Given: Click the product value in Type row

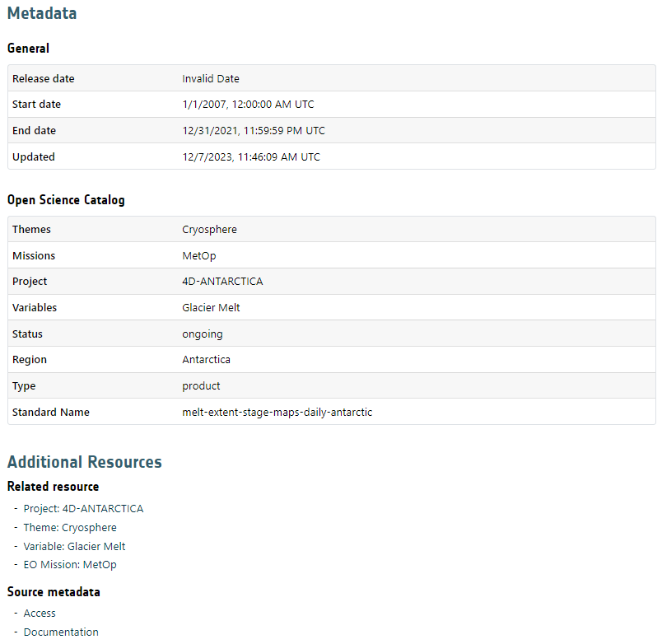Looking at the screenshot, I should click(201, 386).
